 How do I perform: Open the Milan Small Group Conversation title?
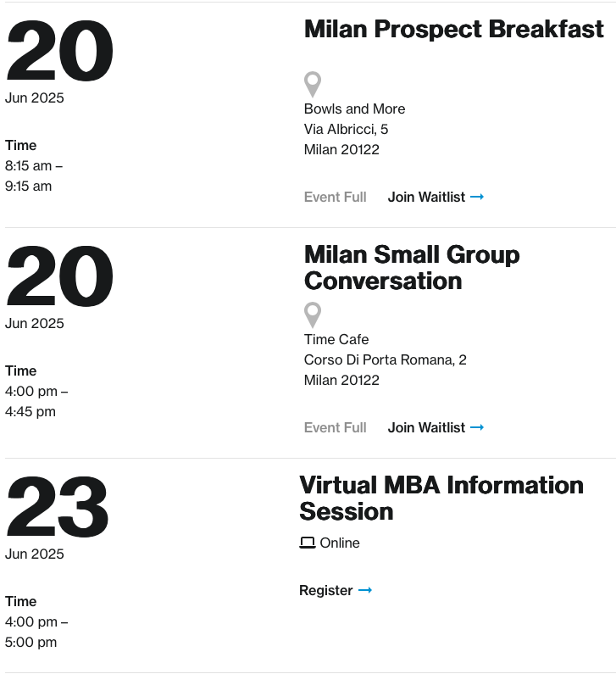pos(412,268)
